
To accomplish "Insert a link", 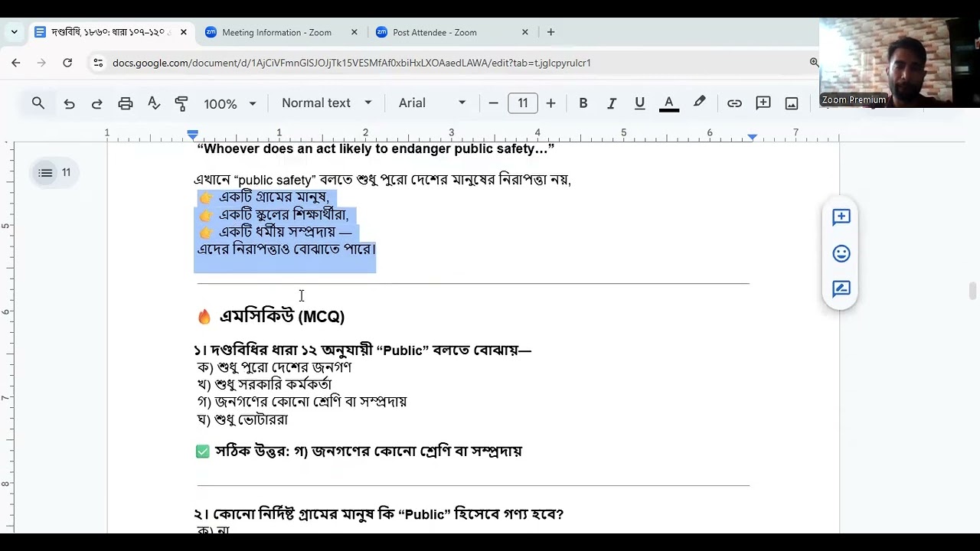I will [734, 103].
